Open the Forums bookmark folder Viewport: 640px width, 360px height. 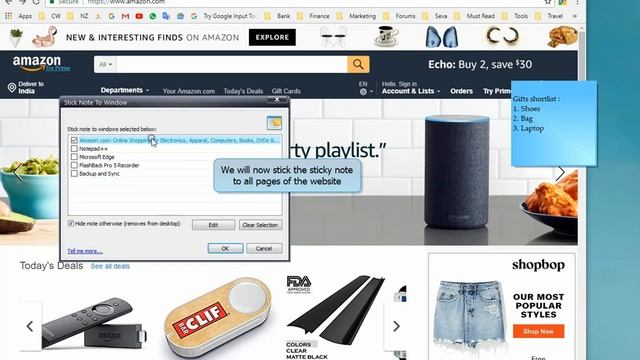tap(399, 16)
